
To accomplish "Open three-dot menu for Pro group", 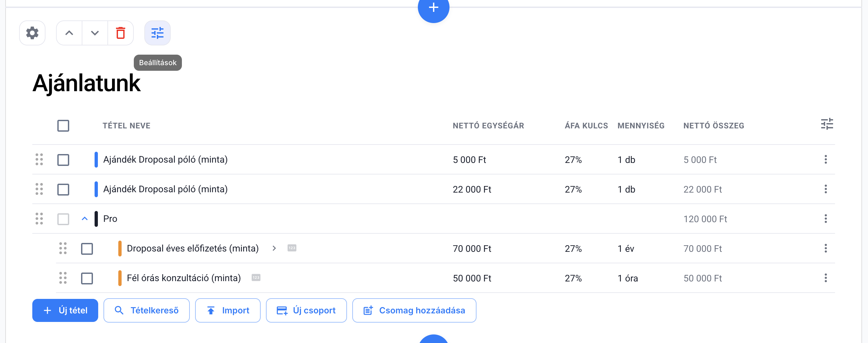I will coord(825,219).
